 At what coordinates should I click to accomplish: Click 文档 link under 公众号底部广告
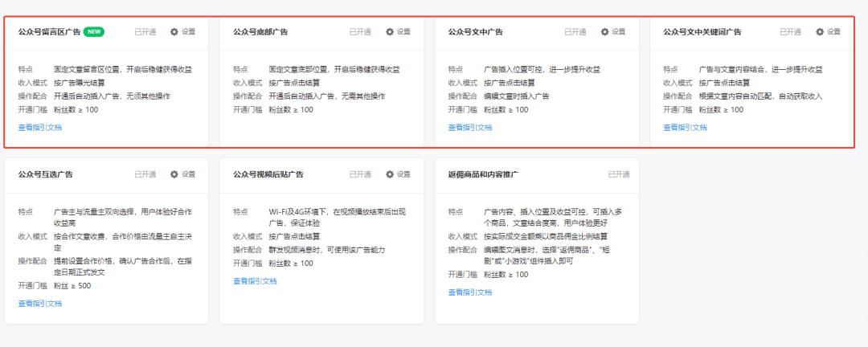pos(269,127)
